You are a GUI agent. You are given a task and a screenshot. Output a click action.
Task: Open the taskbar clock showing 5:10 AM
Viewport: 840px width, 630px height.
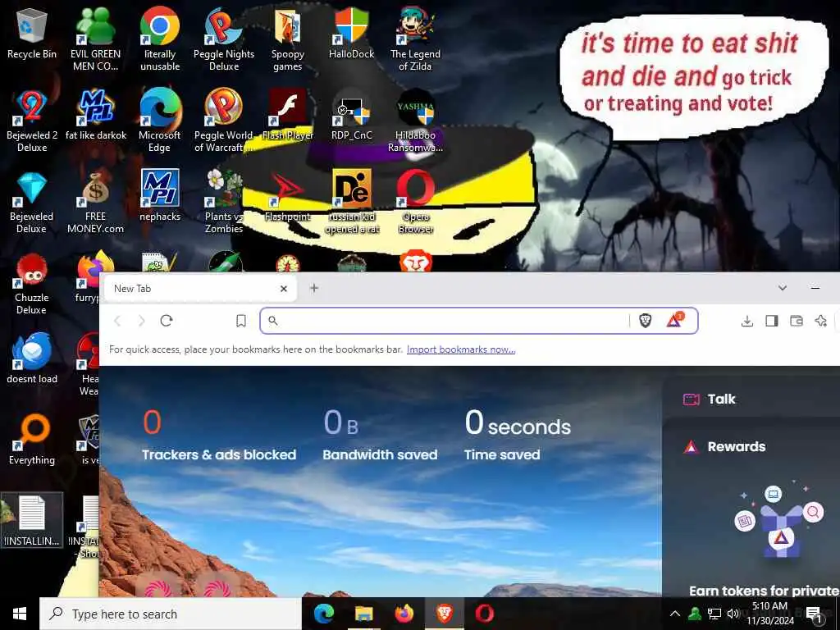[770, 614]
